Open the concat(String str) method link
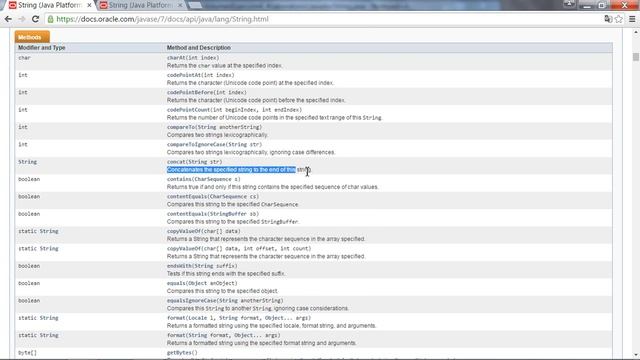 pyautogui.click(x=195, y=162)
